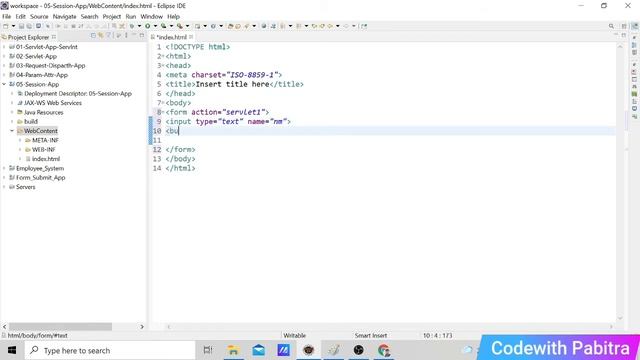Expand the META-INF folder
This screenshot has height=360, width=640.
point(20,140)
